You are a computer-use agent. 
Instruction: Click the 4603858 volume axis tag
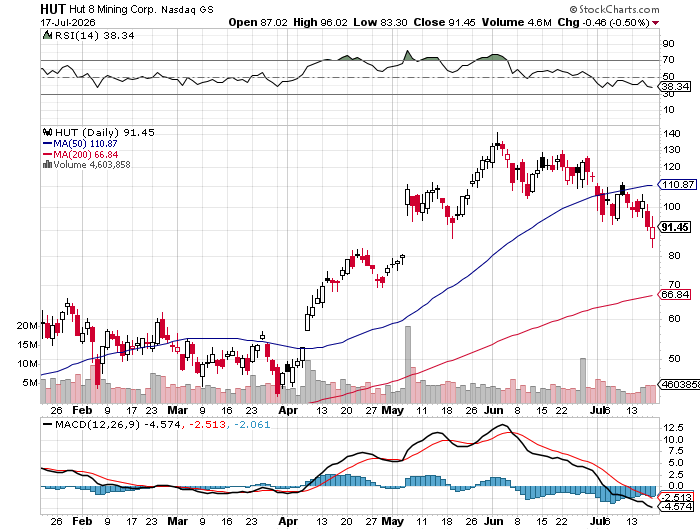tap(679, 384)
